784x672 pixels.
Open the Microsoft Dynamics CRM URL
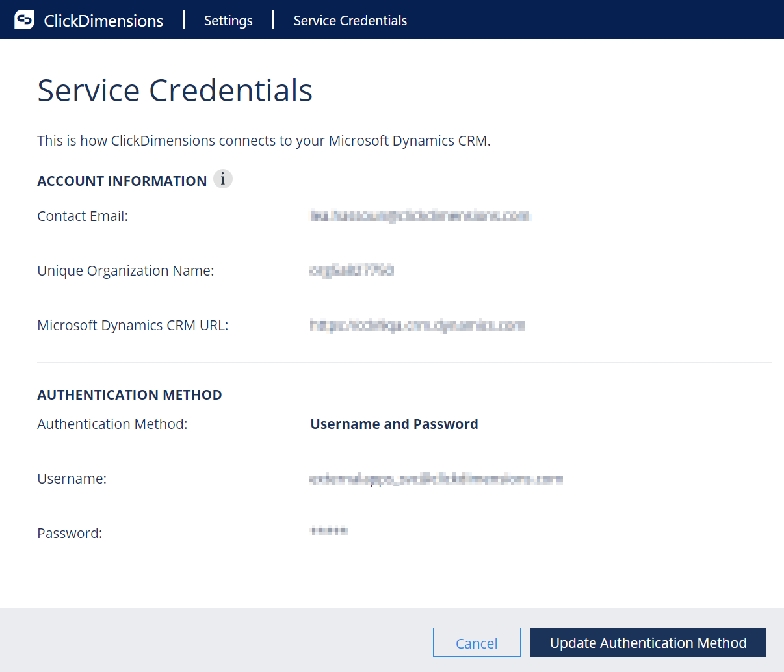point(417,325)
